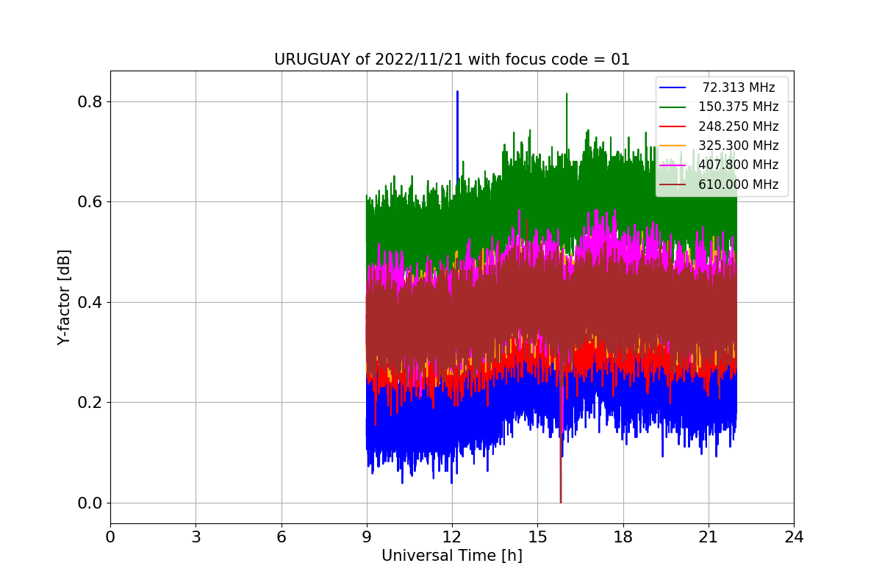882x588 pixels.
Task: Click the magenta line sample in legend
Action: pyautogui.click(x=673, y=165)
